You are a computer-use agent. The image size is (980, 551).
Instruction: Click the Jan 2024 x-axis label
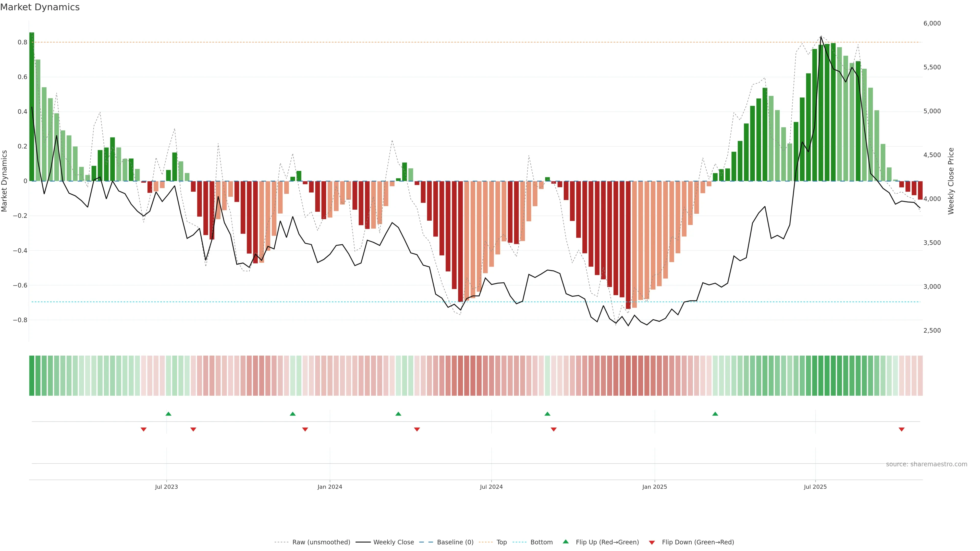tap(330, 487)
